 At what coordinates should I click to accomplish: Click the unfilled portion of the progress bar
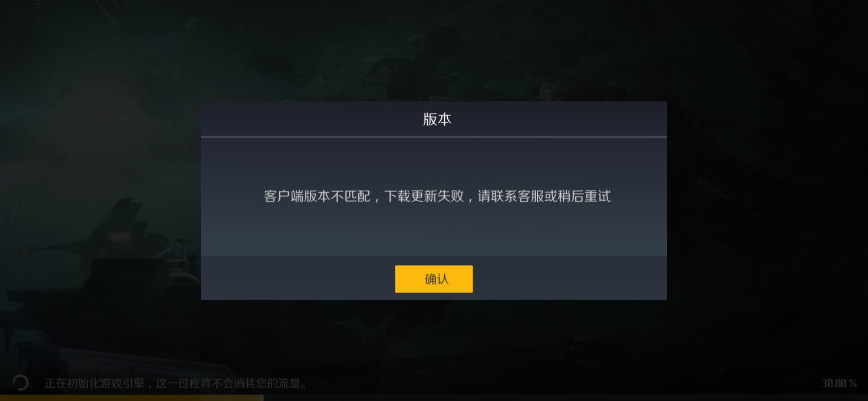pyautogui.click(x=566, y=398)
